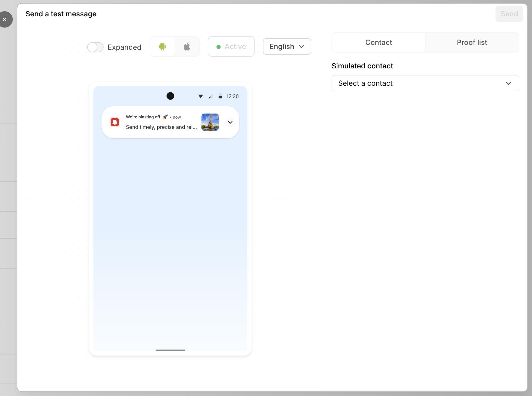This screenshot has width=532, height=396.
Task: Click the green Active status dot
Action: click(x=219, y=47)
